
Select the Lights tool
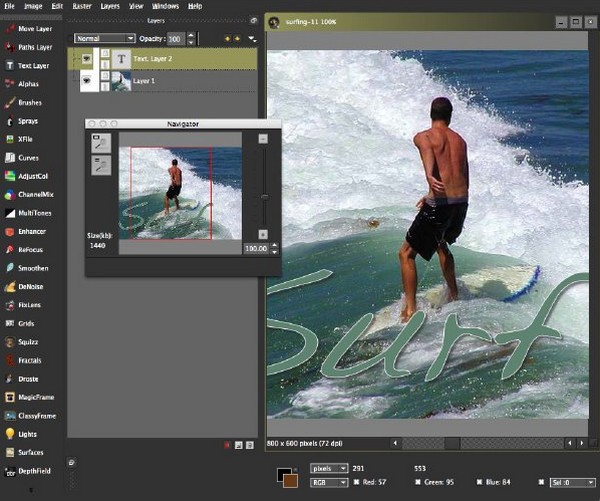tap(27, 434)
